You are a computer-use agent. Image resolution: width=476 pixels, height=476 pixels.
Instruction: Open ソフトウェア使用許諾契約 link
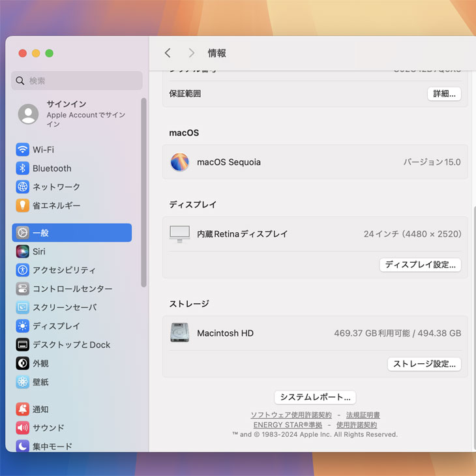[x=291, y=415]
